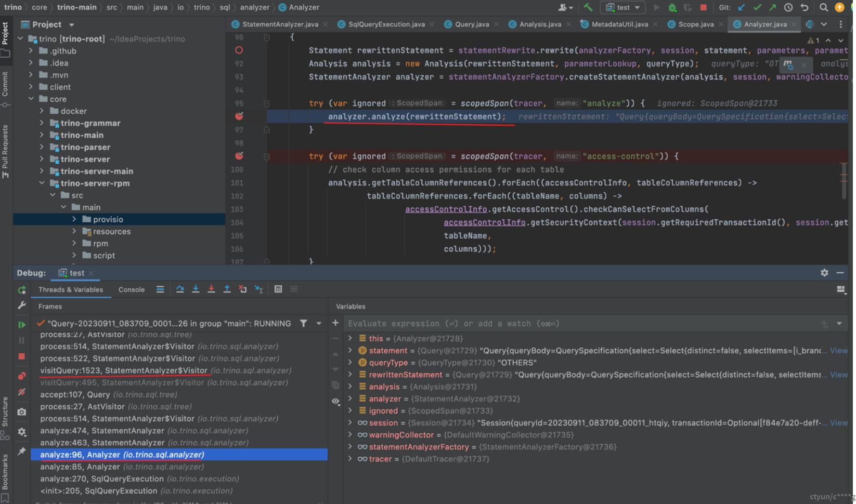Click the orange IDE update icon

click(x=839, y=7)
